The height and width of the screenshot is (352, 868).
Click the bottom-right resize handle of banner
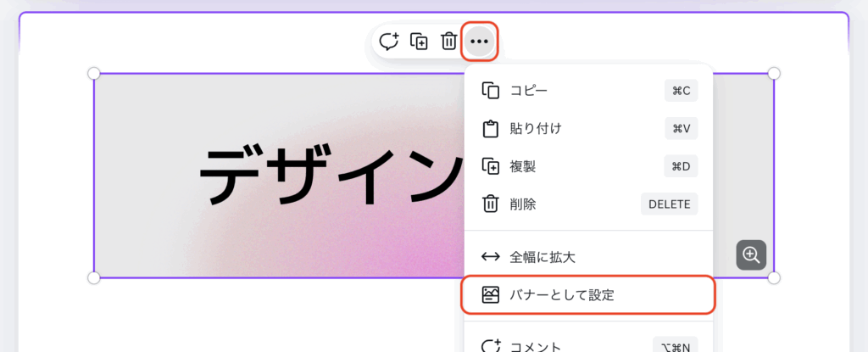click(773, 277)
